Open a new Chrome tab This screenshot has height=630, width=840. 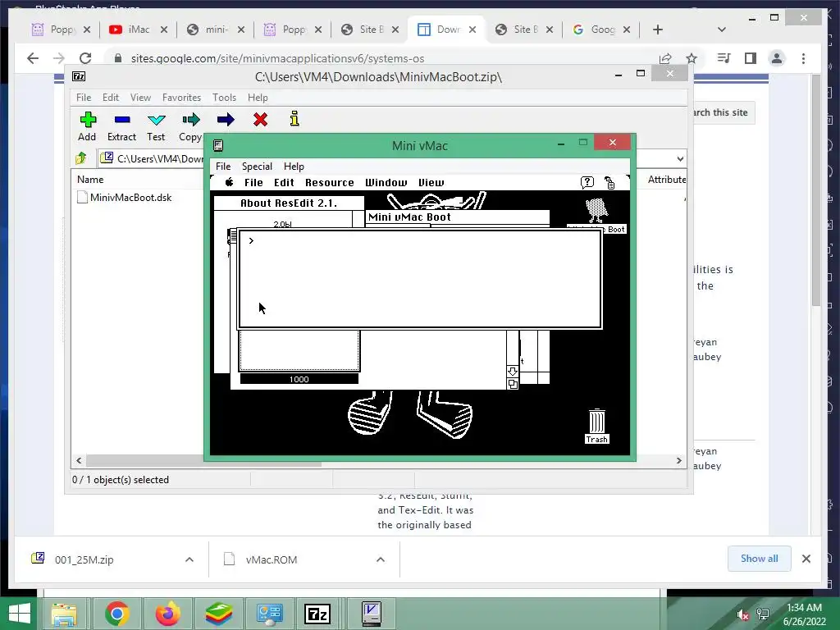658,30
